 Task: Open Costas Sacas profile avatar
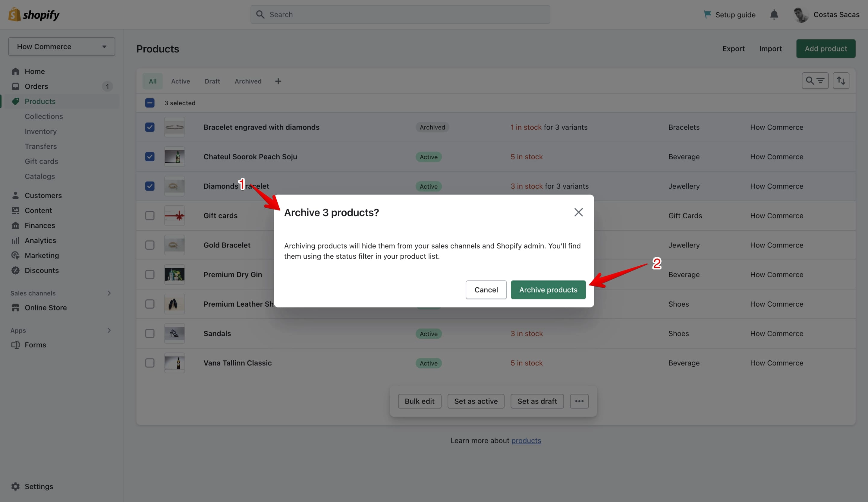[800, 15]
